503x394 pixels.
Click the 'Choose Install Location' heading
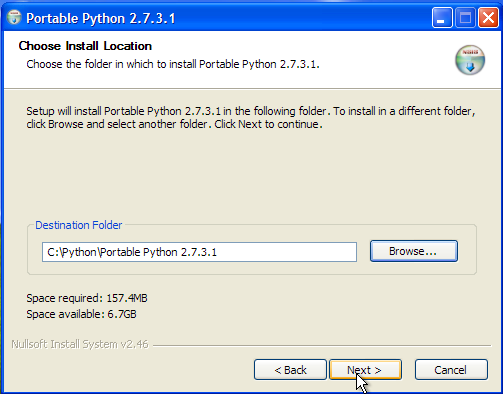85,46
